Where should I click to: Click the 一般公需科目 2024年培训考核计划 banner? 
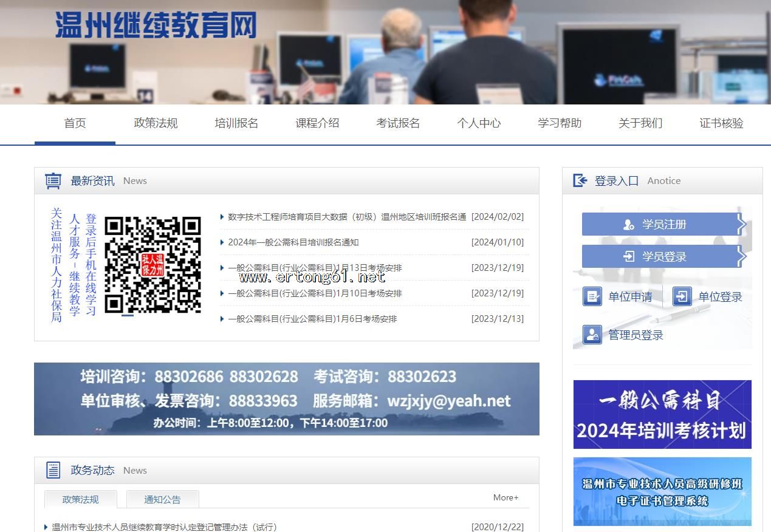(662, 414)
